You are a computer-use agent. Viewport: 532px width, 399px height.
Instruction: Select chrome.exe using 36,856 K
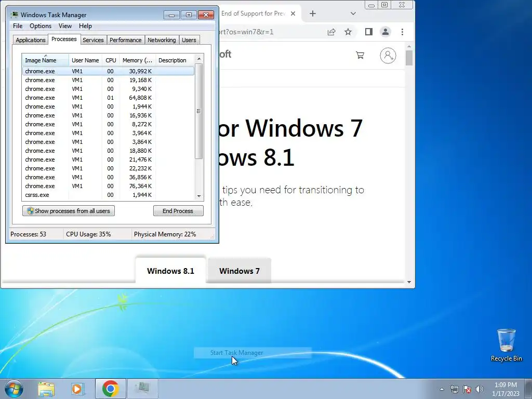[108, 177]
